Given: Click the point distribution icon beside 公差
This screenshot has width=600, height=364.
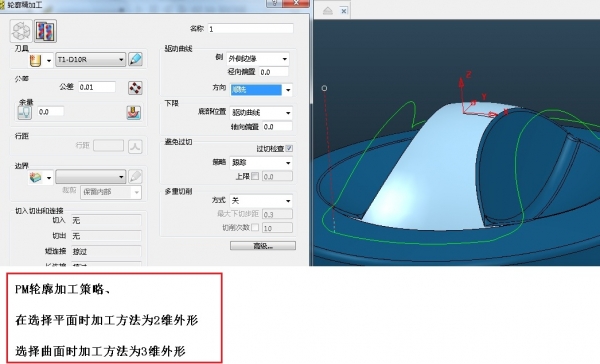Looking at the screenshot, I should click(135, 88).
